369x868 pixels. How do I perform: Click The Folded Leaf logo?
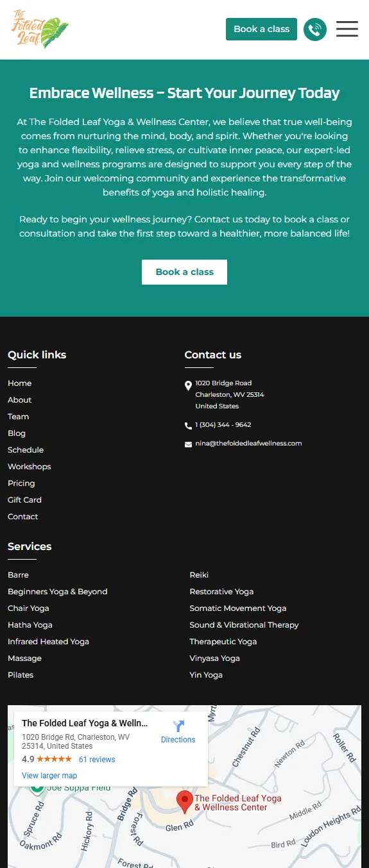40,29
